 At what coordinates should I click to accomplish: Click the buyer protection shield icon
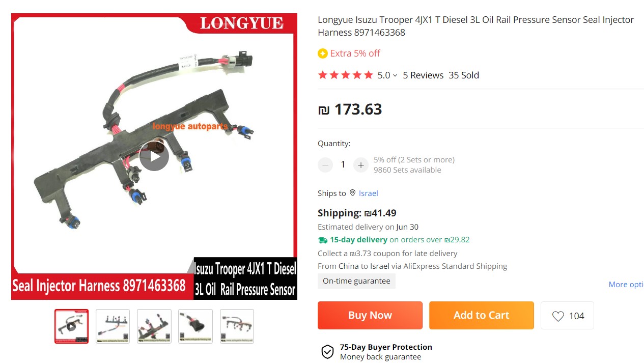click(x=327, y=352)
